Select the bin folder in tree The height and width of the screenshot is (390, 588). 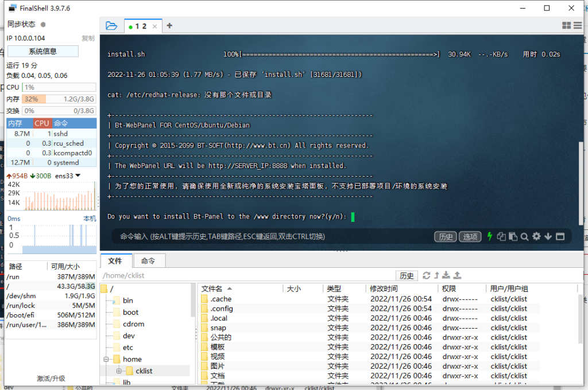pos(128,301)
